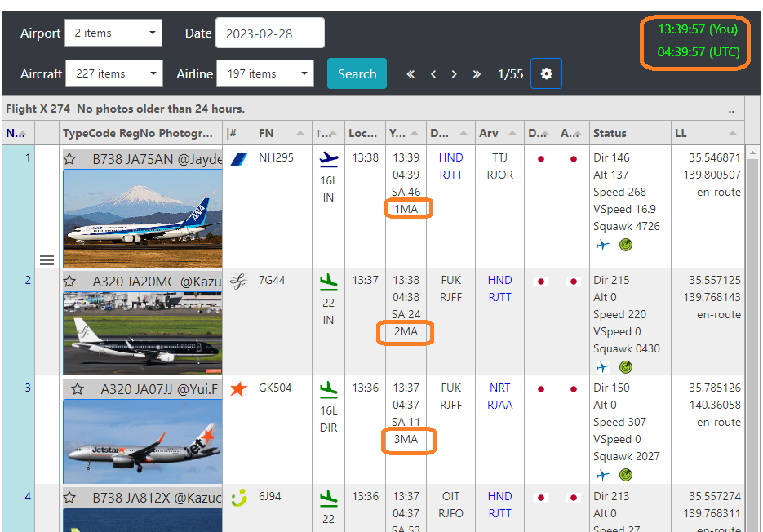
Task: Click the Date field 2023-02-28
Action: pos(270,33)
